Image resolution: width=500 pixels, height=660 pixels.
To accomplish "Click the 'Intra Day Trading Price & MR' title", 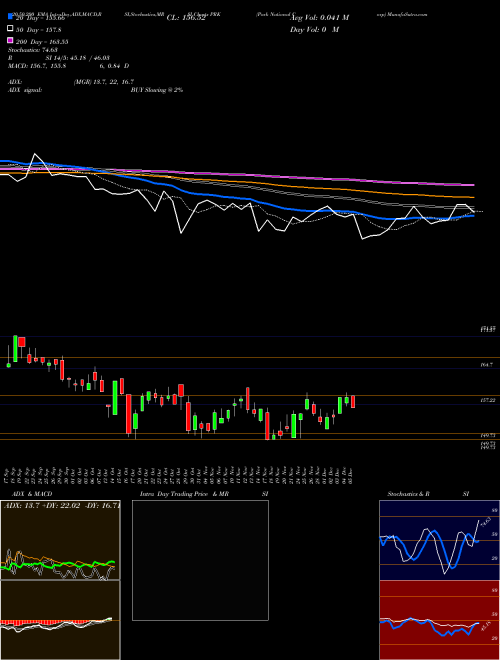I will [184, 494].
